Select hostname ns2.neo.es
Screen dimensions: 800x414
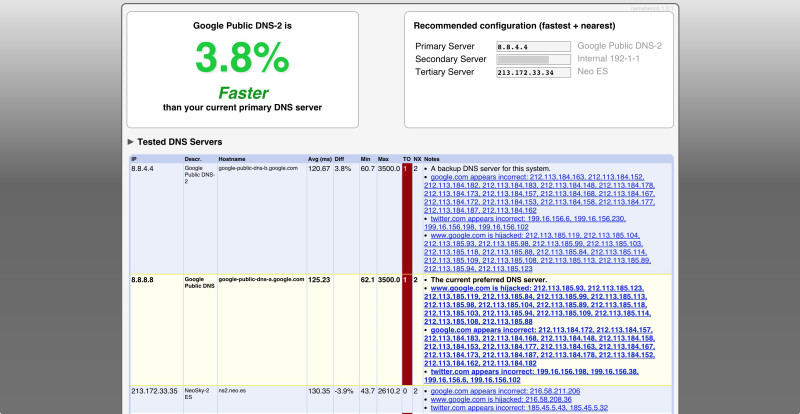[232, 391]
